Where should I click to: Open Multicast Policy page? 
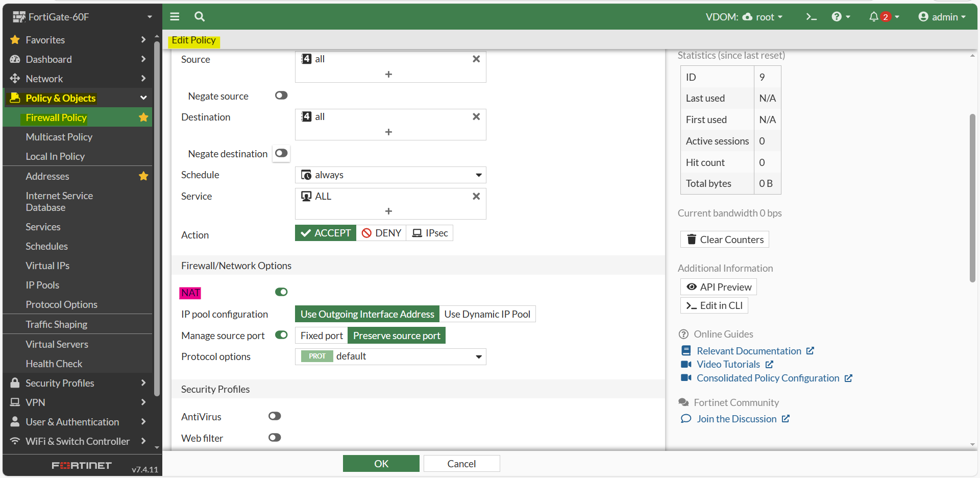[x=59, y=137]
